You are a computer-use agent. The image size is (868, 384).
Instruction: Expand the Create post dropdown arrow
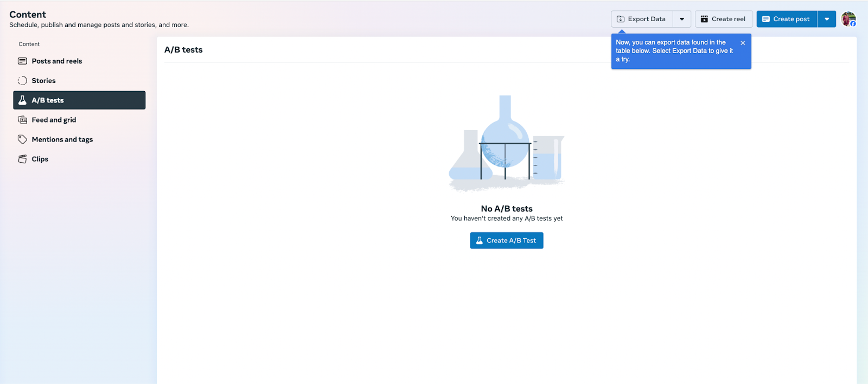827,19
